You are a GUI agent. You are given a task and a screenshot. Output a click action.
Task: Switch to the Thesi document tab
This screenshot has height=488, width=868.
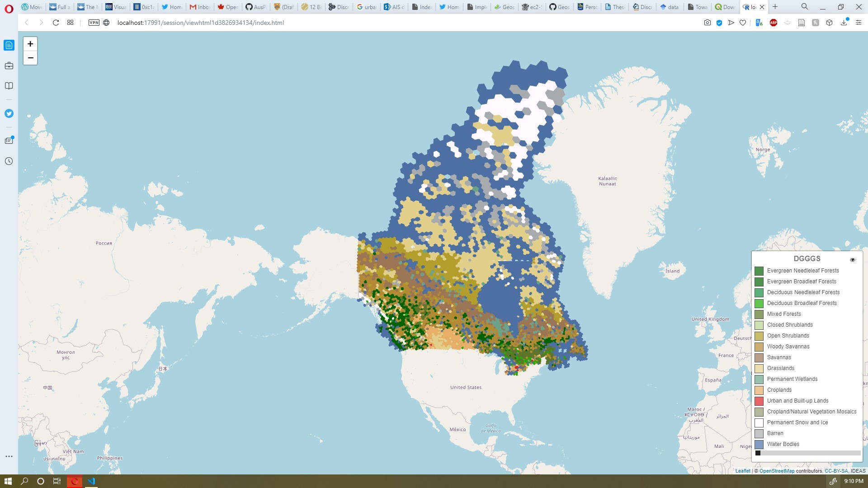click(615, 7)
